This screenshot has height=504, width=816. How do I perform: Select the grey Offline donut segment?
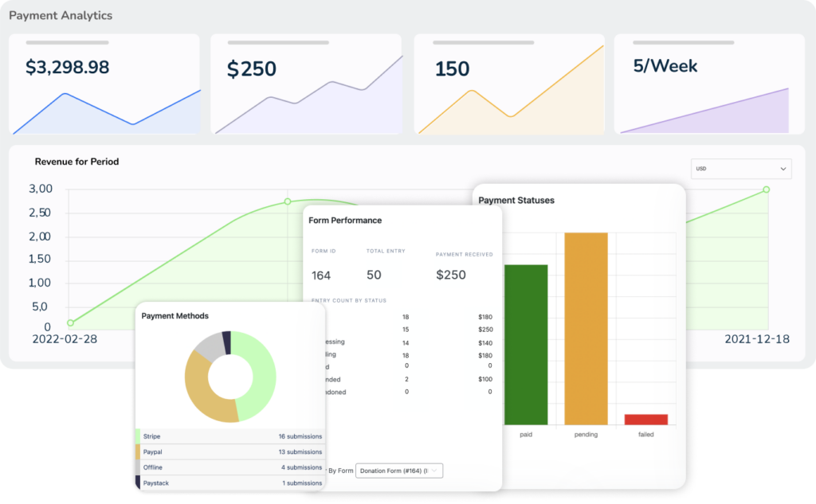coord(210,346)
